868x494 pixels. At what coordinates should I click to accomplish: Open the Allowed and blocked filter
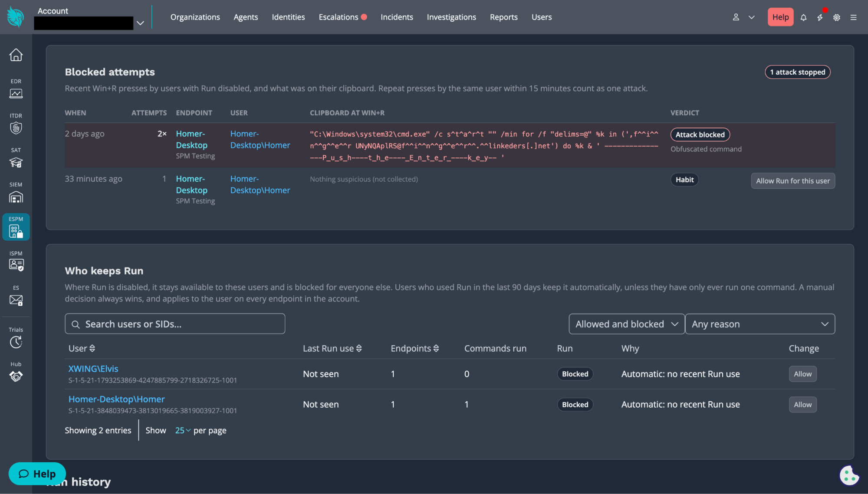pos(626,324)
